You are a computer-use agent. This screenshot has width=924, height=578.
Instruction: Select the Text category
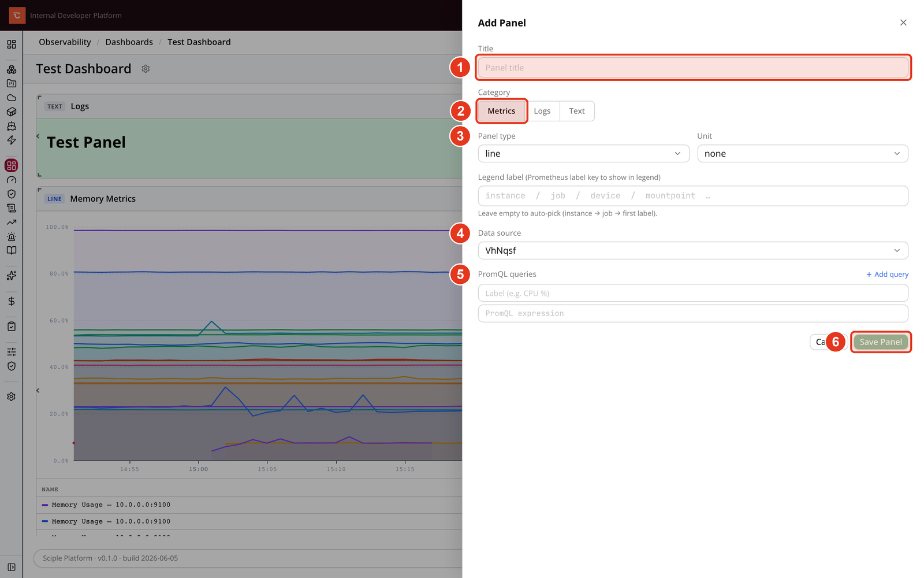click(x=577, y=111)
